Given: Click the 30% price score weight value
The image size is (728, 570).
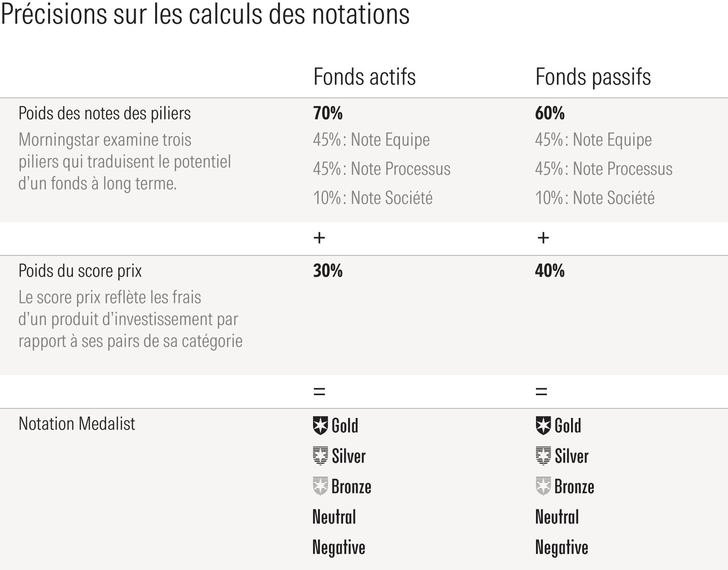Looking at the screenshot, I should click(x=328, y=271).
